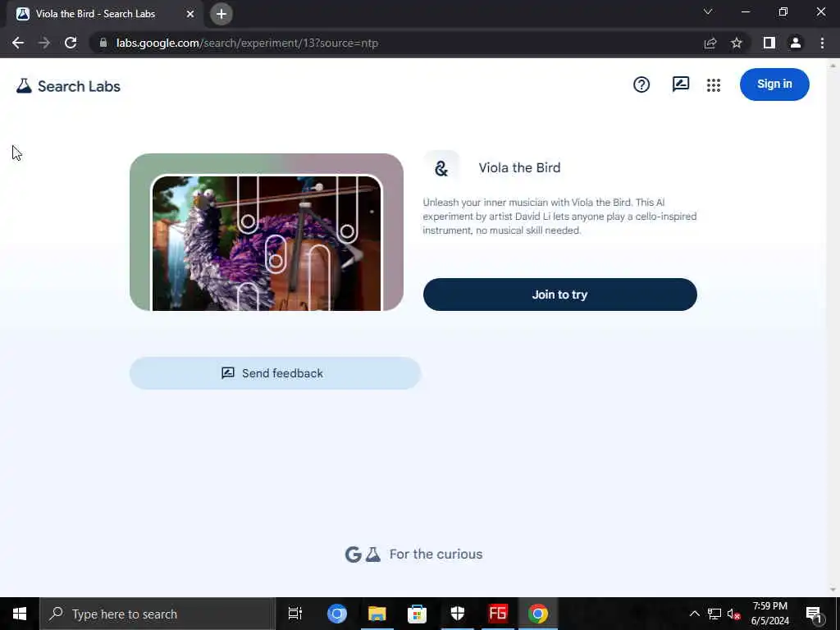This screenshot has height=630, width=840.
Task: Expand the tab search dropdown arrow
Action: [708, 11]
